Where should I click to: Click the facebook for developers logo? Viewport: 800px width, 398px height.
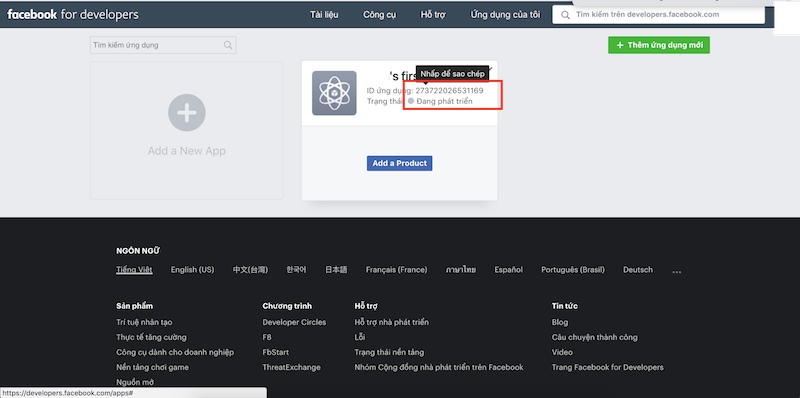click(x=72, y=14)
